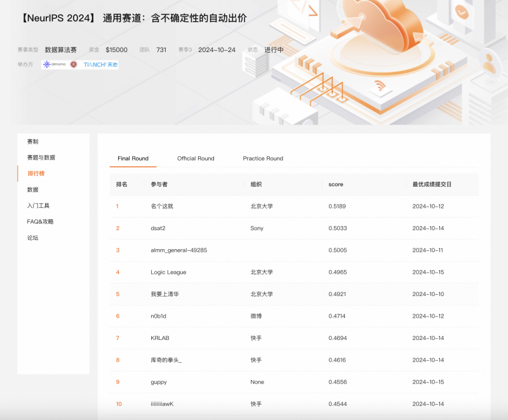Click participant dsat2
Image resolution: width=508 pixels, height=420 pixels.
158,228
